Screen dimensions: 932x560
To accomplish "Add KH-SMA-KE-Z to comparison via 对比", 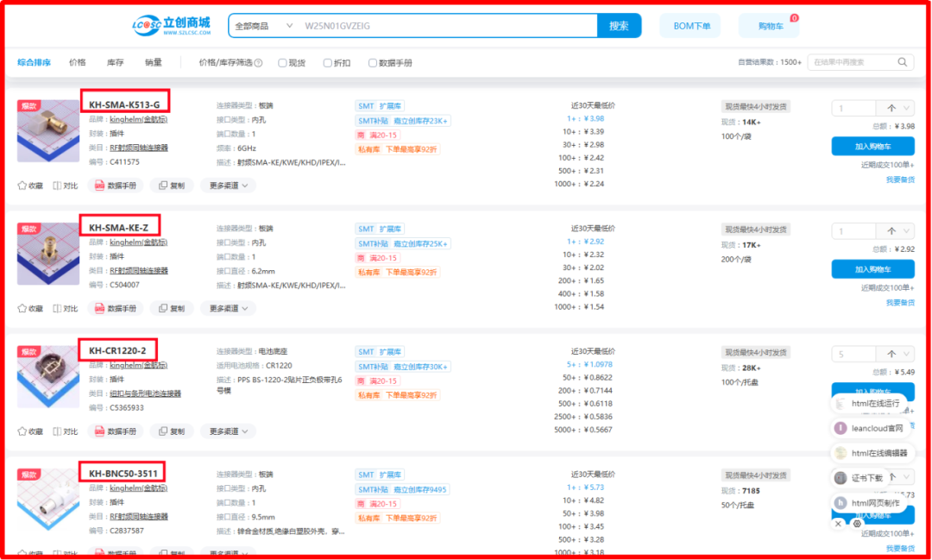I will tap(66, 309).
